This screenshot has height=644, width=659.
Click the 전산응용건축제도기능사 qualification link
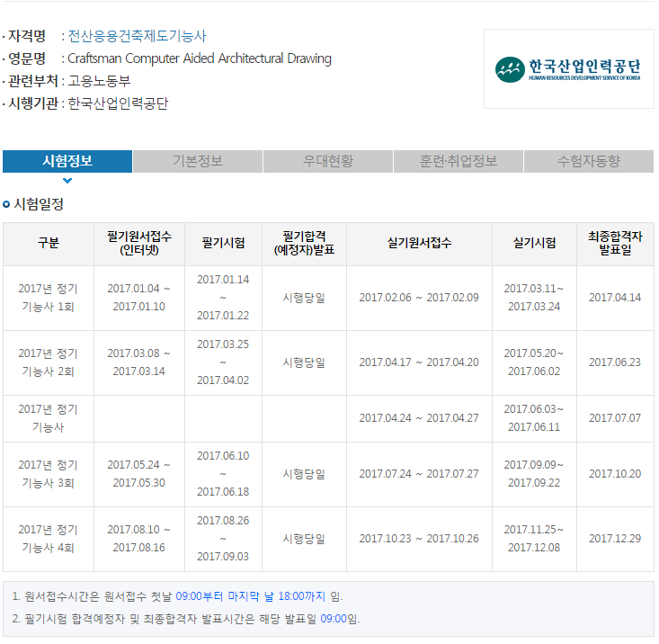click(137, 36)
